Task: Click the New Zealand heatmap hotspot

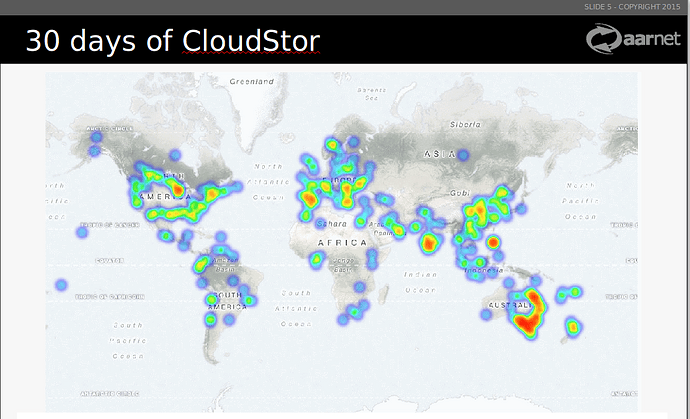Action: [x=573, y=327]
